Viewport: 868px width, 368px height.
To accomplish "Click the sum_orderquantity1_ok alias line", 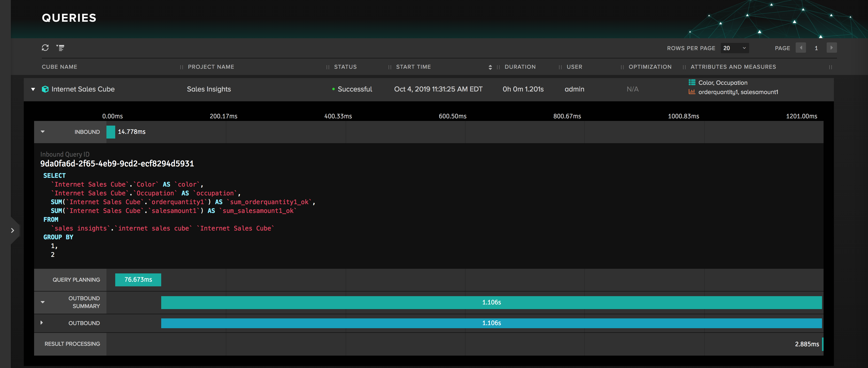I will tap(183, 202).
